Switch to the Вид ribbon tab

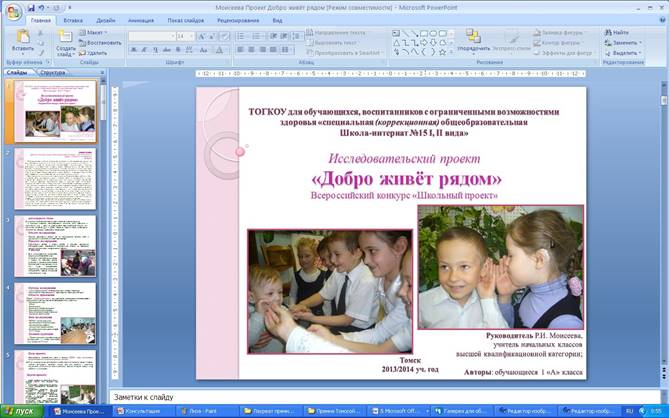point(277,20)
